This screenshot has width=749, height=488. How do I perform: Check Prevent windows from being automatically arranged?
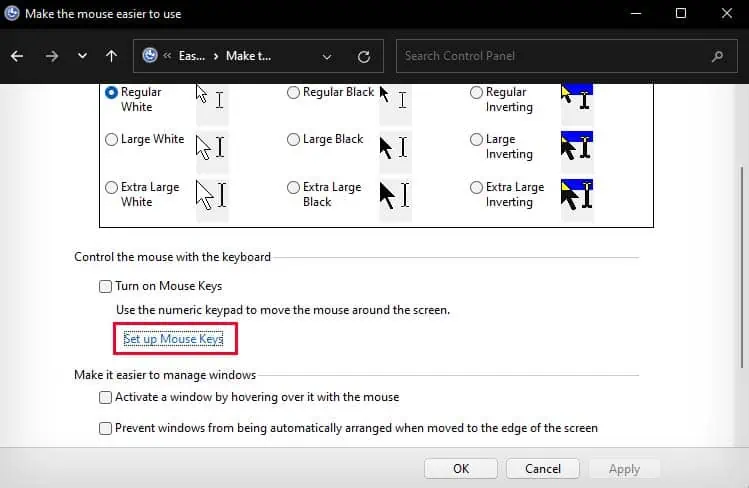(x=106, y=429)
